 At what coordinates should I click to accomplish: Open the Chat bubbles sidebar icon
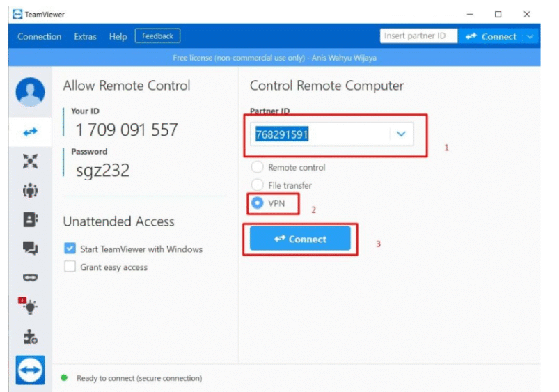31,248
